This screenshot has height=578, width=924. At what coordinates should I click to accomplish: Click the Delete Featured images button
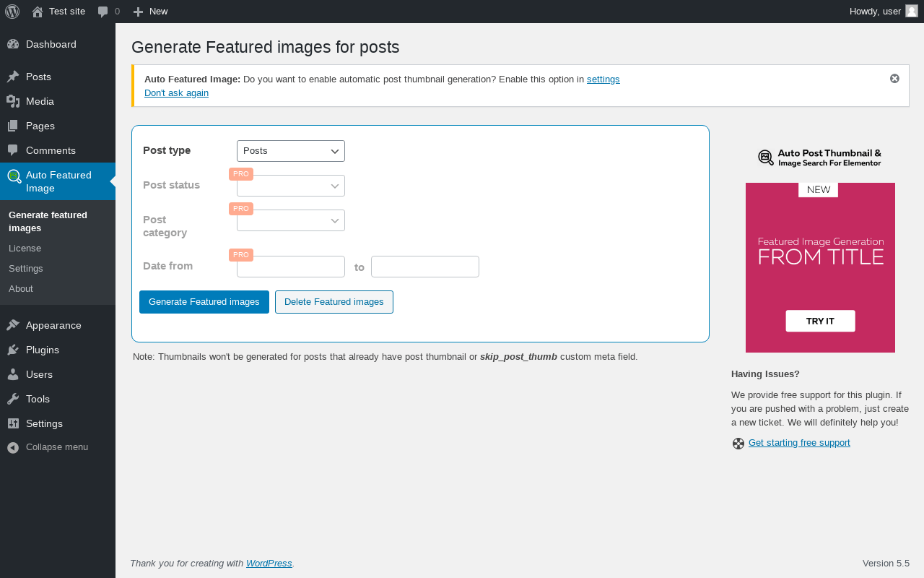coord(334,302)
